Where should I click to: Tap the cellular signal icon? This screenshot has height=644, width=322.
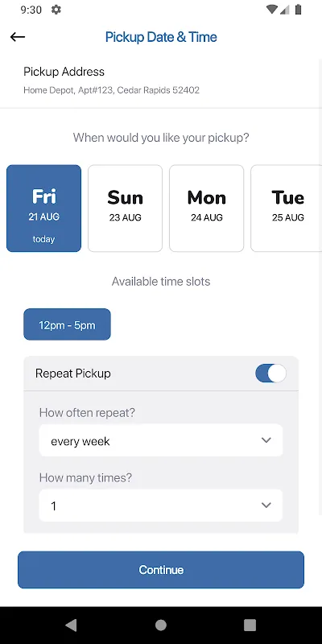[285, 10]
